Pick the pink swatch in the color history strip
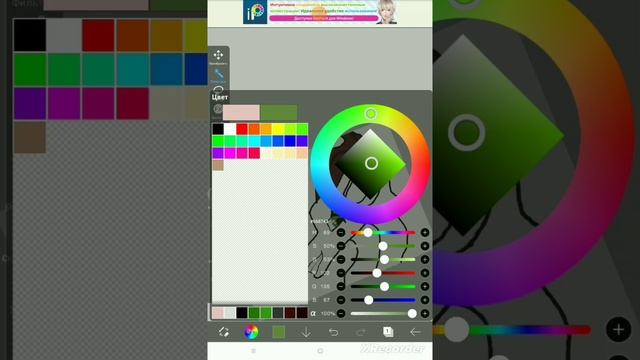The image size is (640, 360). 218,313
